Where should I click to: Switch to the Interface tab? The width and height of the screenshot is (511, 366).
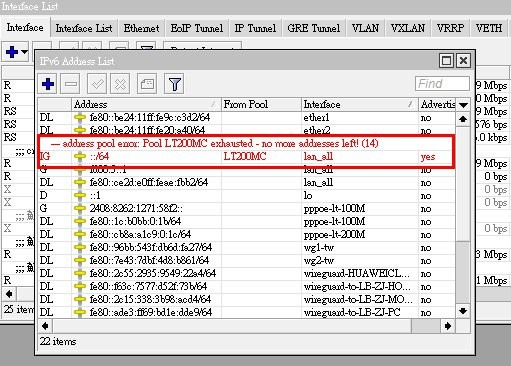coord(25,27)
